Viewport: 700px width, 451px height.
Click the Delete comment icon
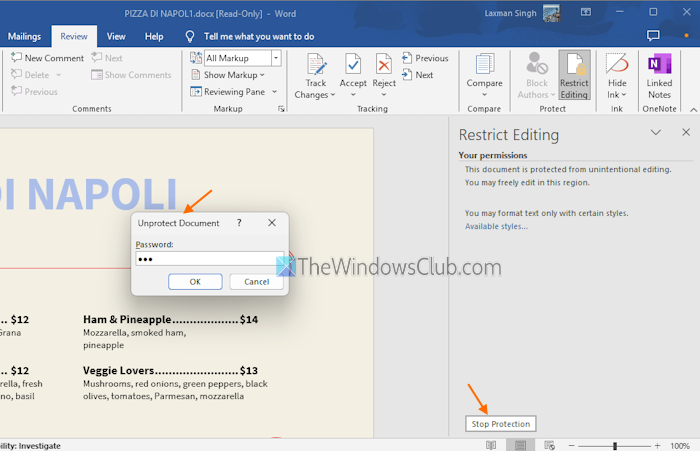click(x=17, y=74)
